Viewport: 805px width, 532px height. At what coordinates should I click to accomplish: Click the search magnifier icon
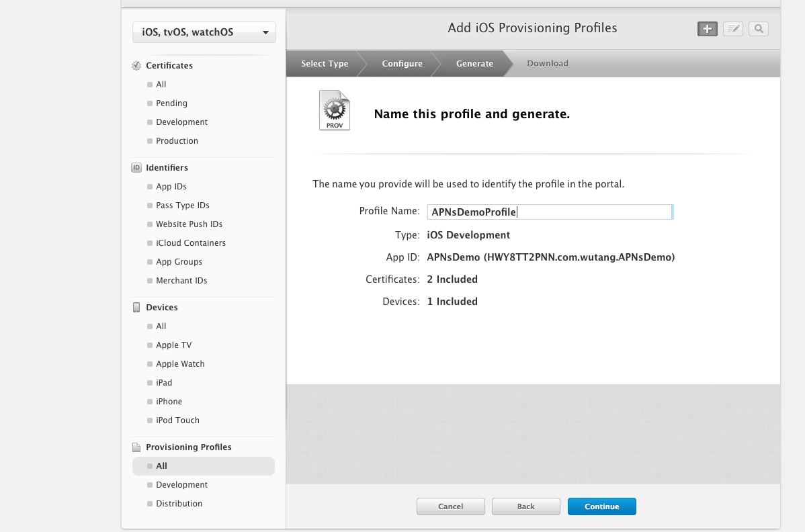759,29
